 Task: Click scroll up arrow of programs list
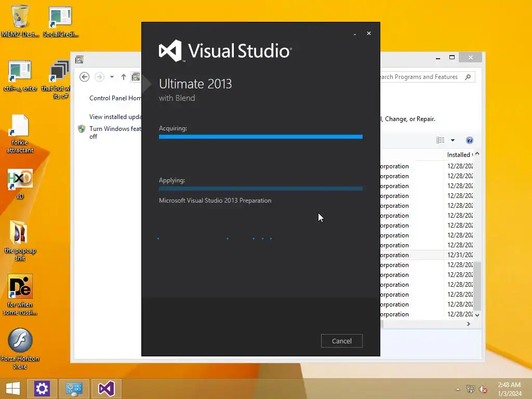coord(477,154)
